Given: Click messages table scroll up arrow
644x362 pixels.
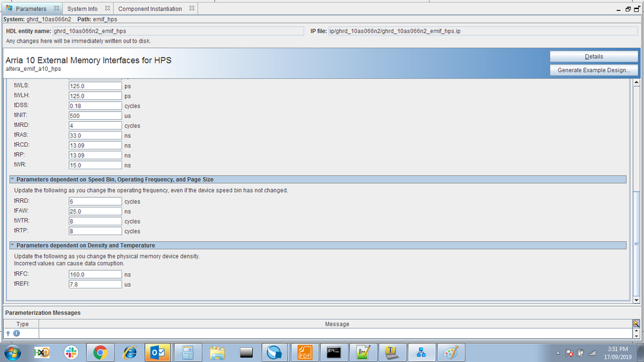Looking at the screenshot, I should tap(636, 330).
